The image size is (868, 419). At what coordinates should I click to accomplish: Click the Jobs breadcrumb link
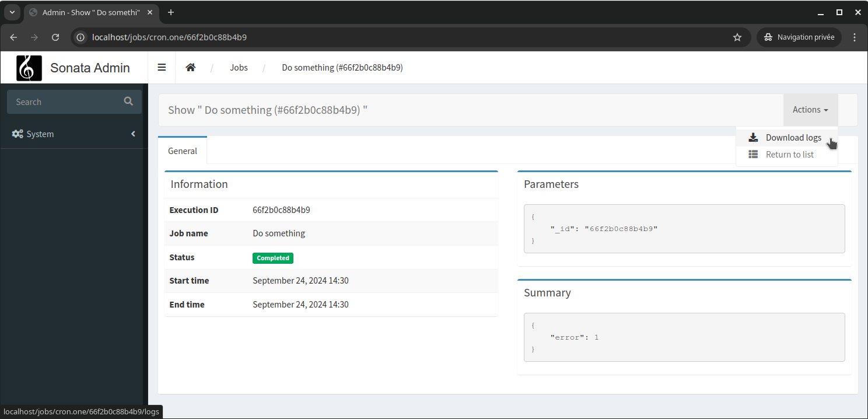click(239, 68)
